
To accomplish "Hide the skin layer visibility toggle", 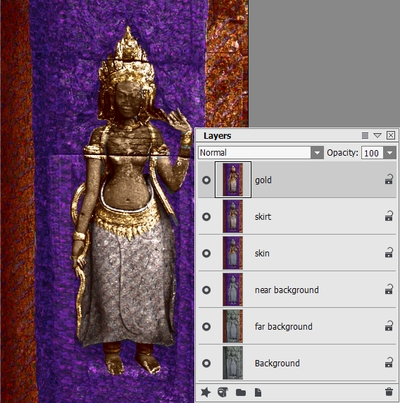I will (206, 253).
